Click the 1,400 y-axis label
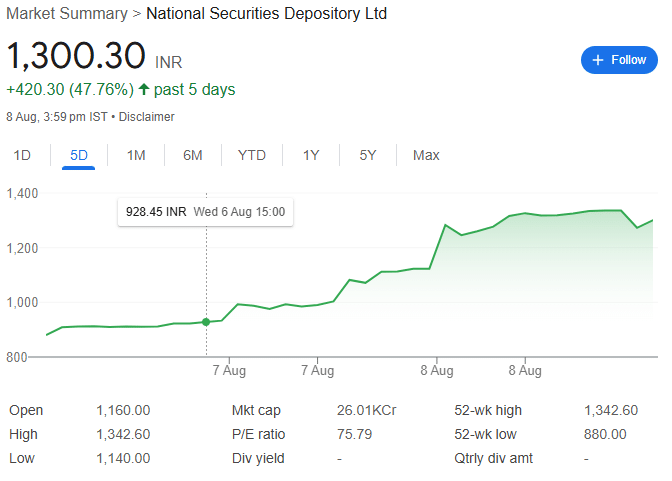 coord(22,193)
